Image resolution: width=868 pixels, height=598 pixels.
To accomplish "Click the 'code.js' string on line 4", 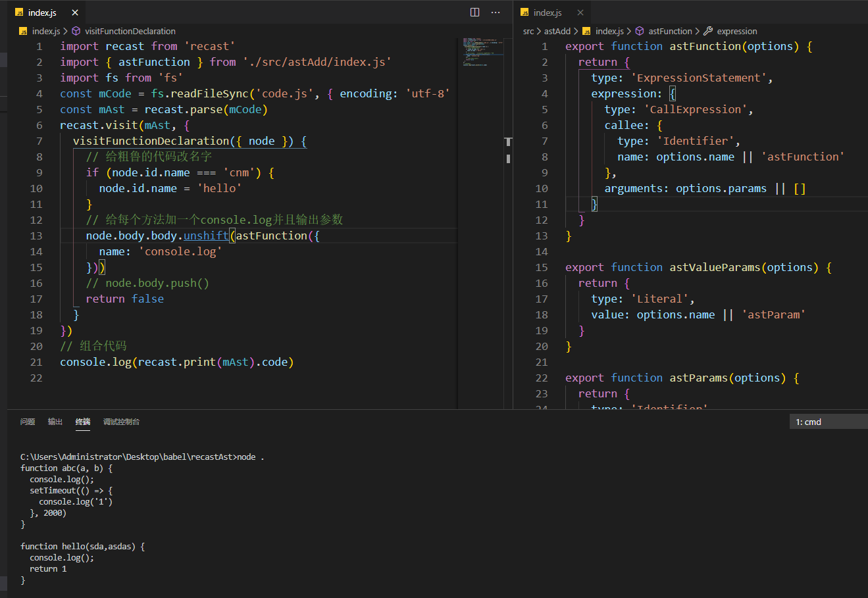I will [x=284, y=93].
